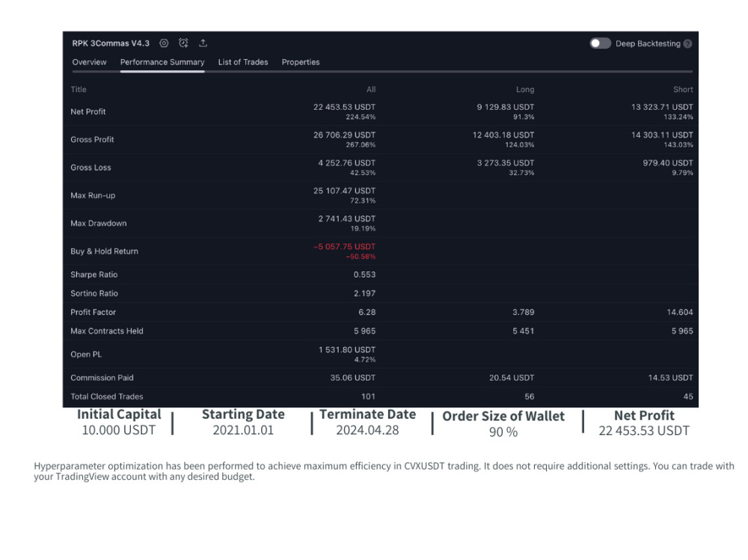Select the Gross Profit row label
The image size is (748, 560).
click(92, 140)
